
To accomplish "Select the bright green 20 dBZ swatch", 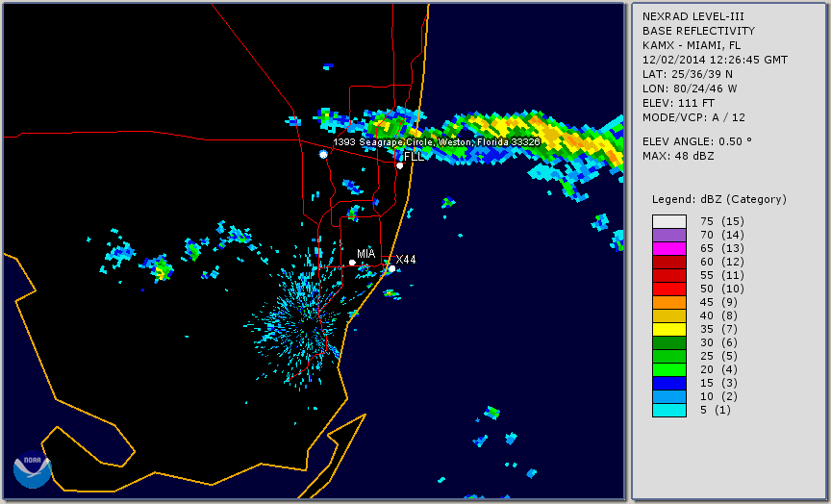I will [x=669, y=370].
